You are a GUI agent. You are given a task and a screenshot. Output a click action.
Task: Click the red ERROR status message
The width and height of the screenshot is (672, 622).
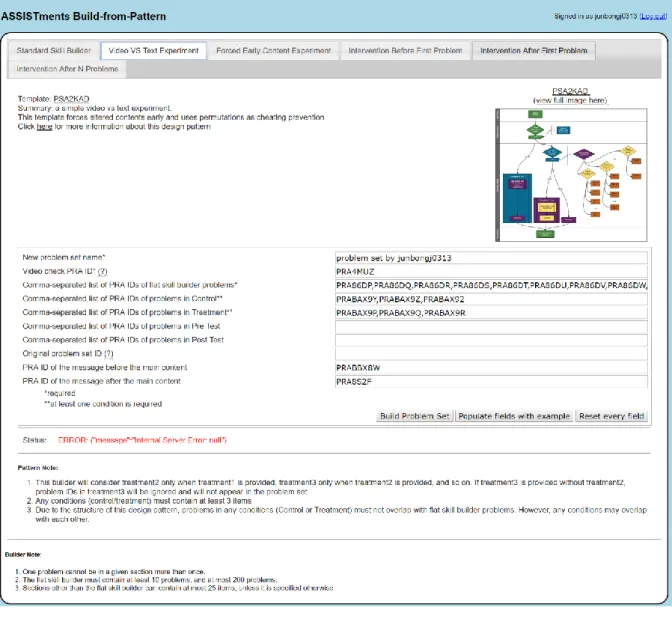[142, 440]
